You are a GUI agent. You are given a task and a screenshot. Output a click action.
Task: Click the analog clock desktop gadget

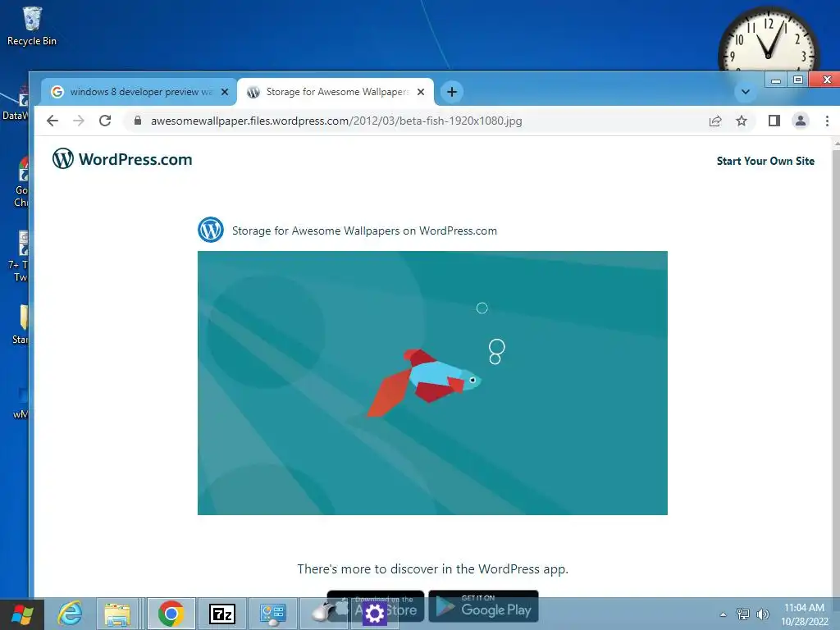point(768,41)
